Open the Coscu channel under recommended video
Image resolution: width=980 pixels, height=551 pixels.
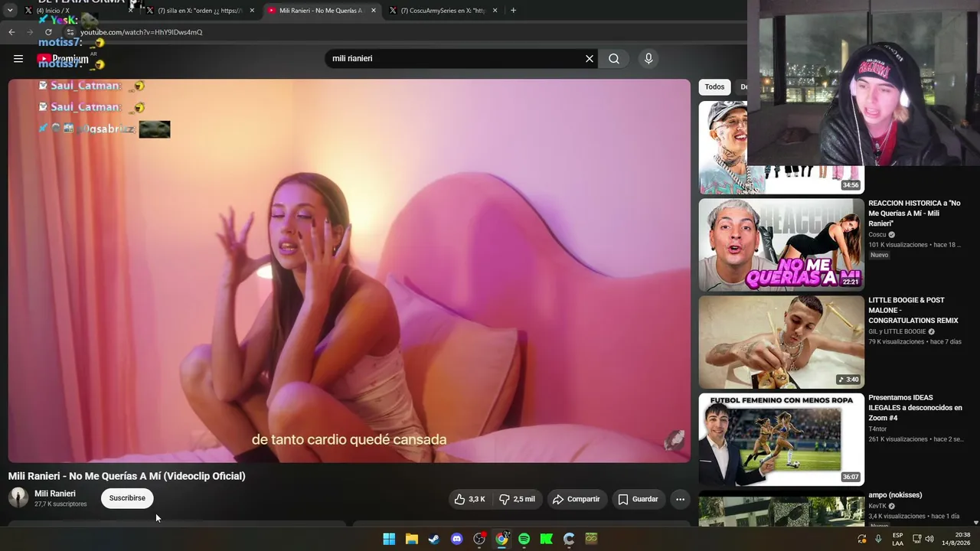[877, 235]
